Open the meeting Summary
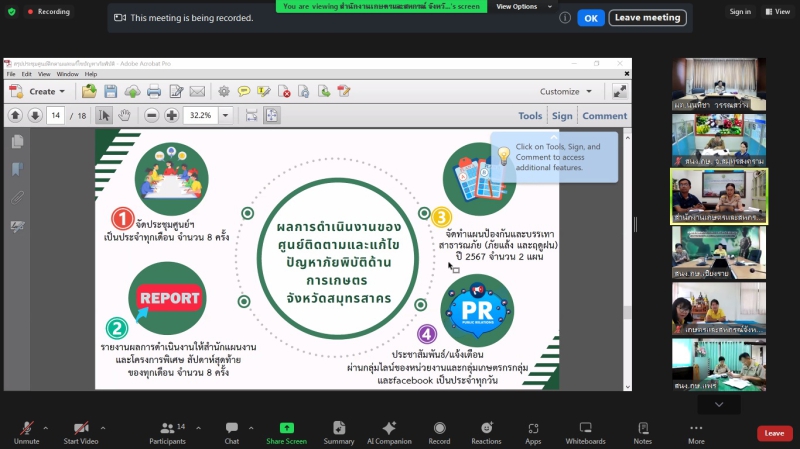Image resolution: width=800 pixels, height=449 pixels. [x=338, y=428]
